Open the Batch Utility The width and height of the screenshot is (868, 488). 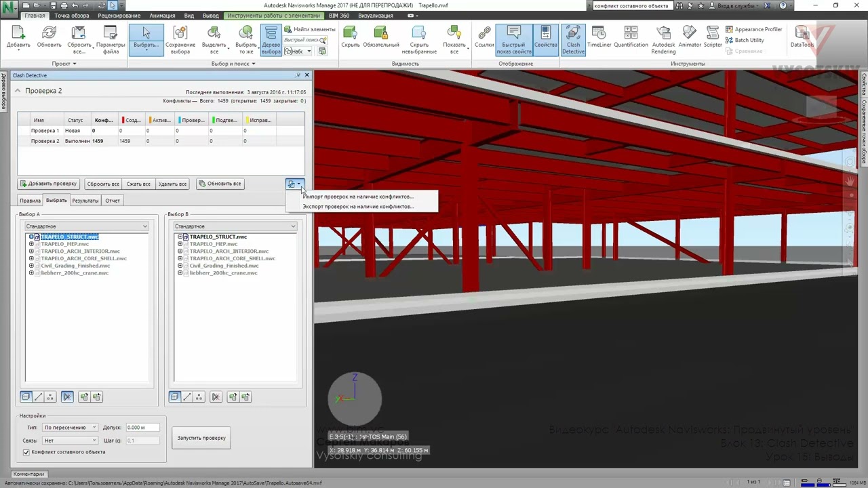point(745,40)
